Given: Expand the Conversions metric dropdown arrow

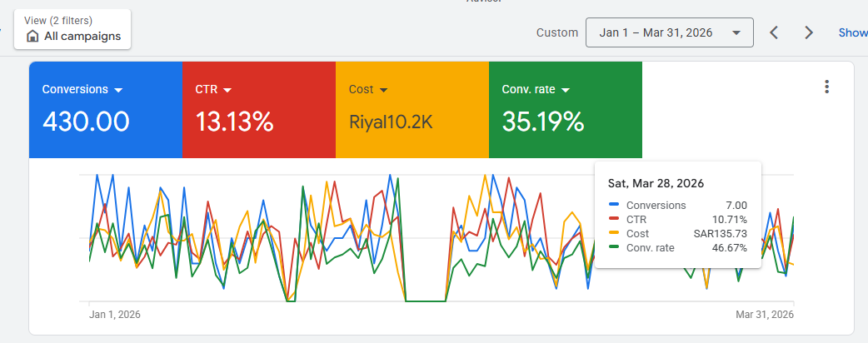Looking at the screenshot, I should [117, 90].
